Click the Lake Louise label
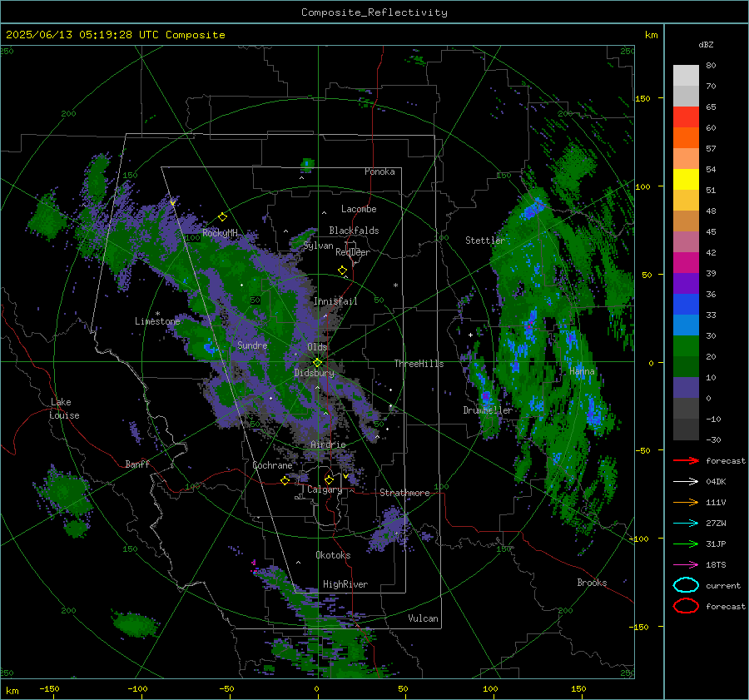749x700 pixels. tap(64, 409)
